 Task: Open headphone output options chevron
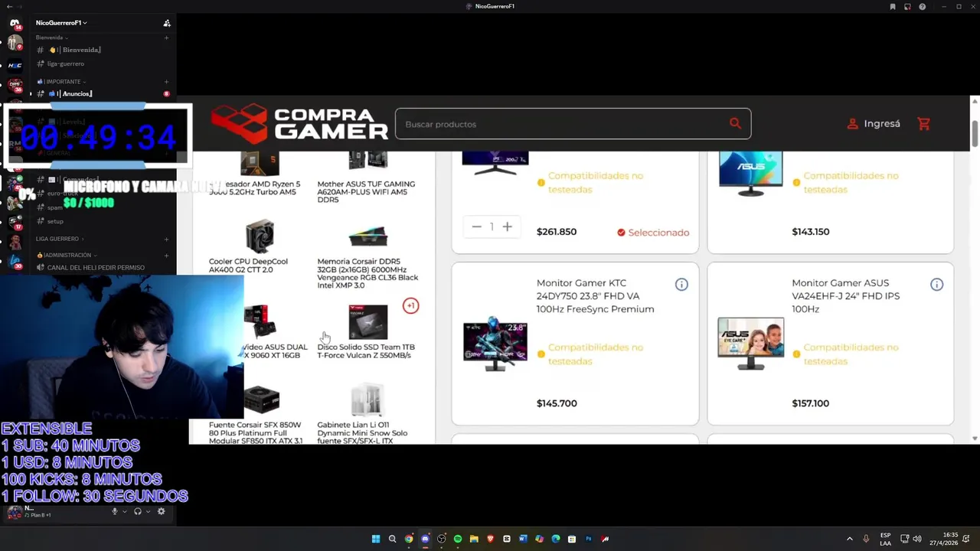147,511
